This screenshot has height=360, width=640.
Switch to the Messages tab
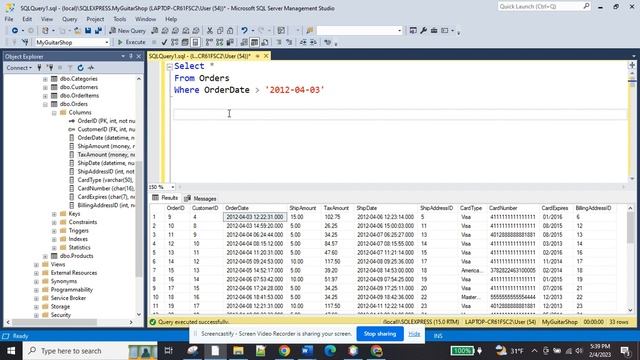point(200,198)
